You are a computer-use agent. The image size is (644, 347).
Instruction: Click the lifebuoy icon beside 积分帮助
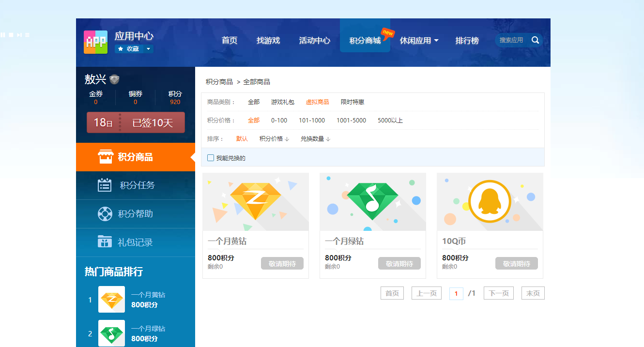[105, 214]
